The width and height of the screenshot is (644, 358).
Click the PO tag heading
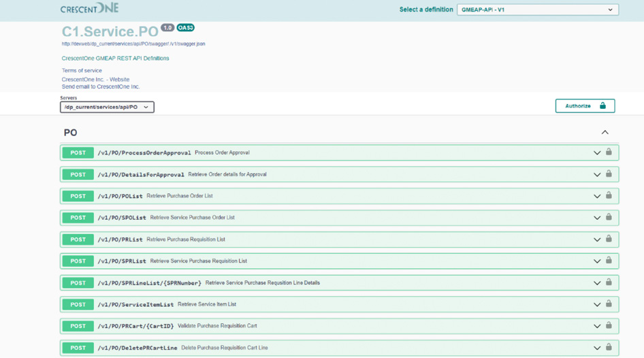point(70,133)
